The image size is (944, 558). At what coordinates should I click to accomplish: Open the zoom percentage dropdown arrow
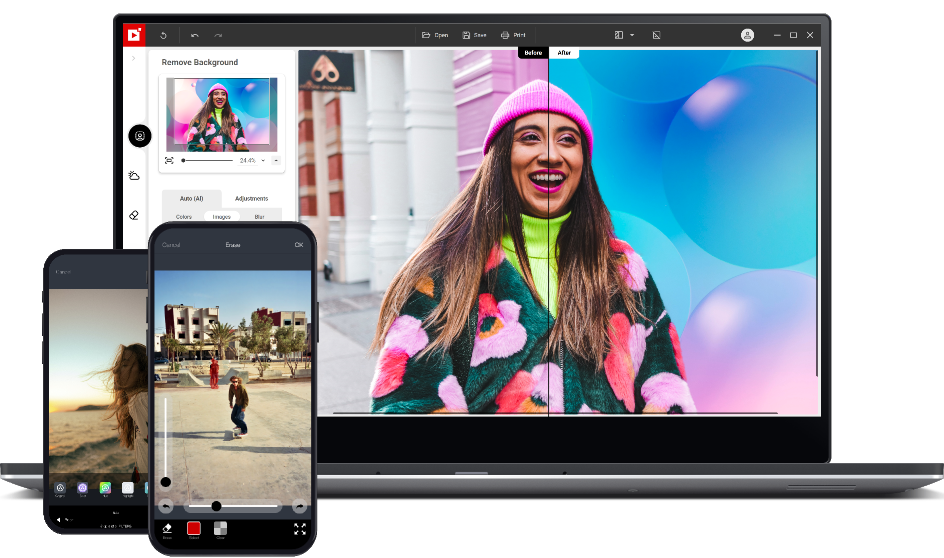pos(263,161)
